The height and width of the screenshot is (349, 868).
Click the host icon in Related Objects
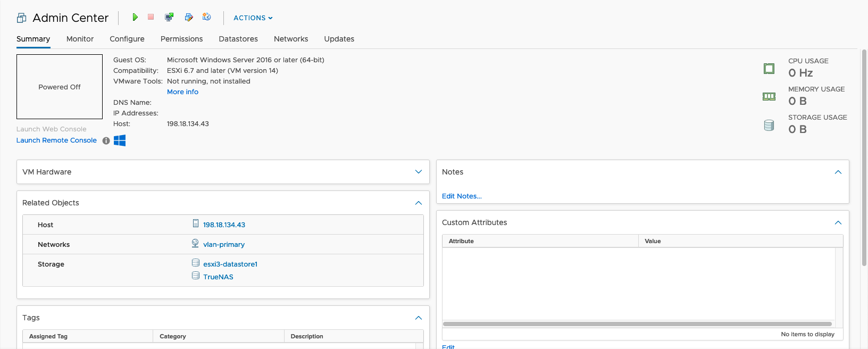coord(196,224)
